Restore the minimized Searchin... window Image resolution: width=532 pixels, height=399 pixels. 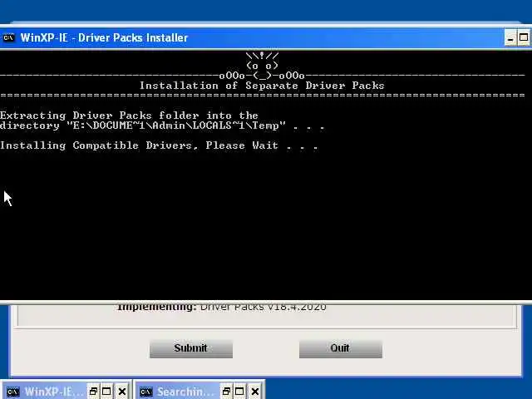click(x=226, y=392)
